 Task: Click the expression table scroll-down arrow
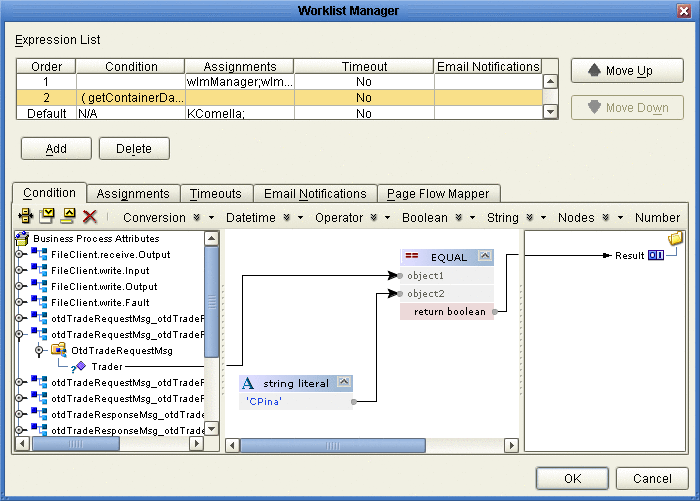[550, 112]
